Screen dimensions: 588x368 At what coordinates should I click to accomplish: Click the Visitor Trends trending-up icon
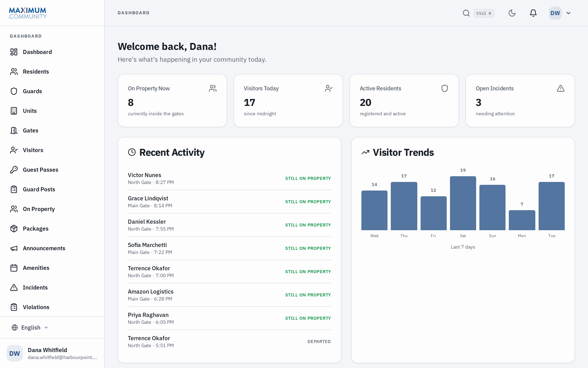[x=365, y=152]
